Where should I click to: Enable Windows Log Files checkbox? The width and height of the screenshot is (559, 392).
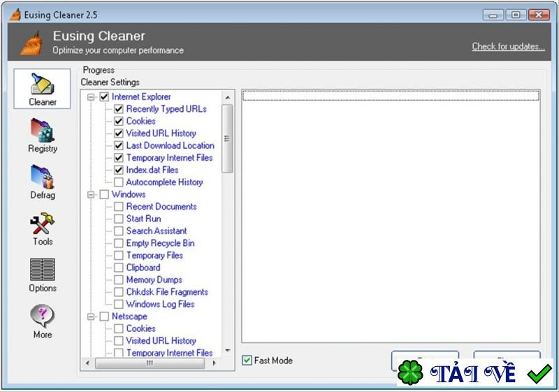pyautogui.click(x=119, y=305)
